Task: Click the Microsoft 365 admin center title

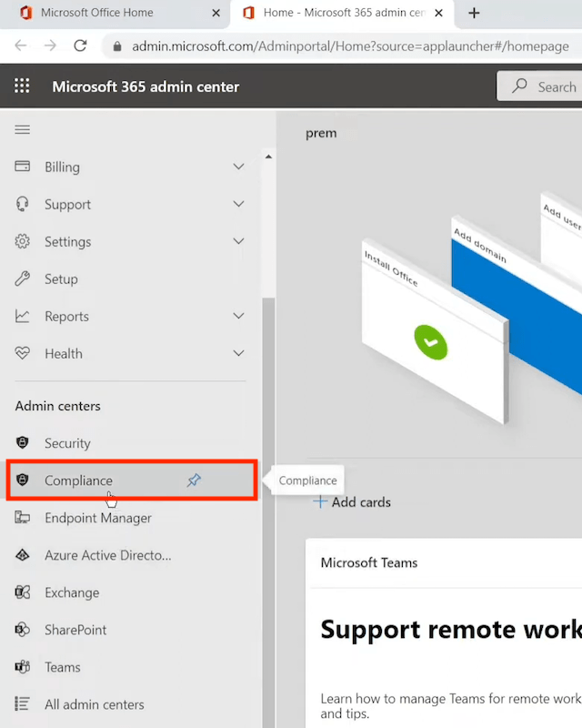Action: [145, 86]
